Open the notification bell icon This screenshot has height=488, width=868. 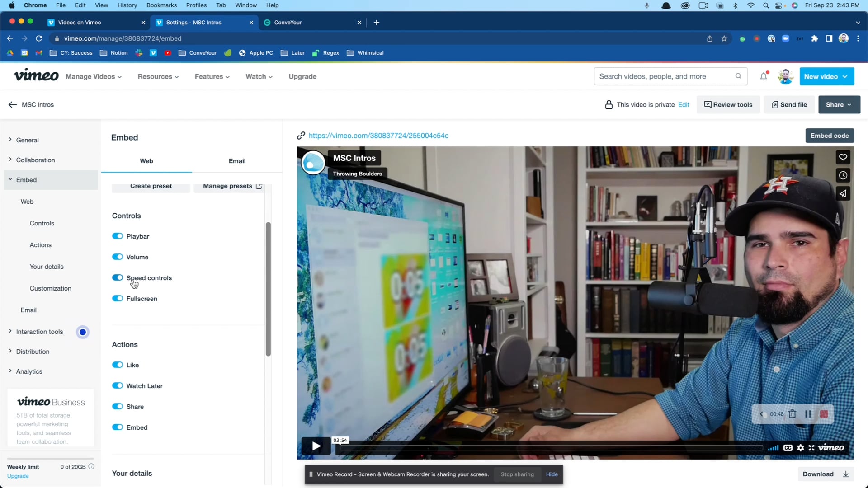point(763,76)
